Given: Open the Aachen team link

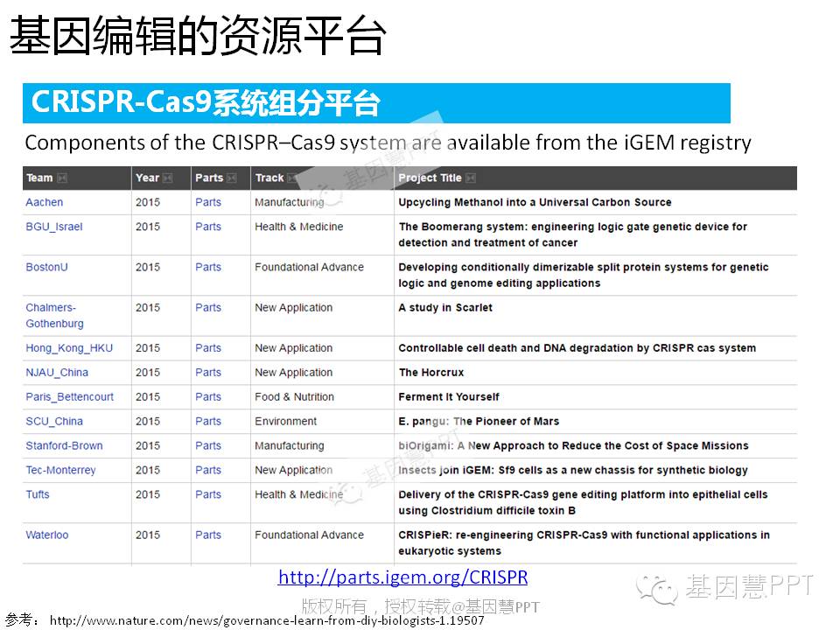Looking at the screenshot, I should (x=44, y=202).
